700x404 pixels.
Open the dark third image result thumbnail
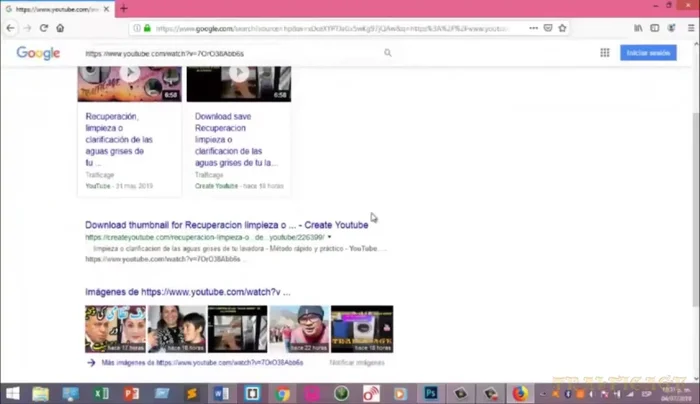click(238, 329)
